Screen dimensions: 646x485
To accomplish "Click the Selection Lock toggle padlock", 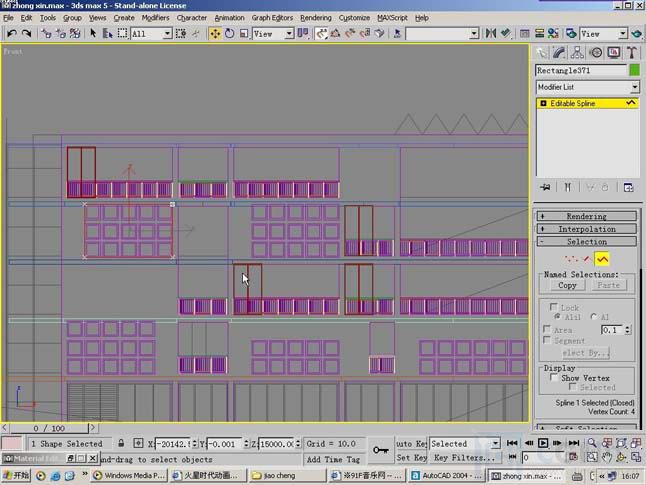I will [x=121, y=443].
